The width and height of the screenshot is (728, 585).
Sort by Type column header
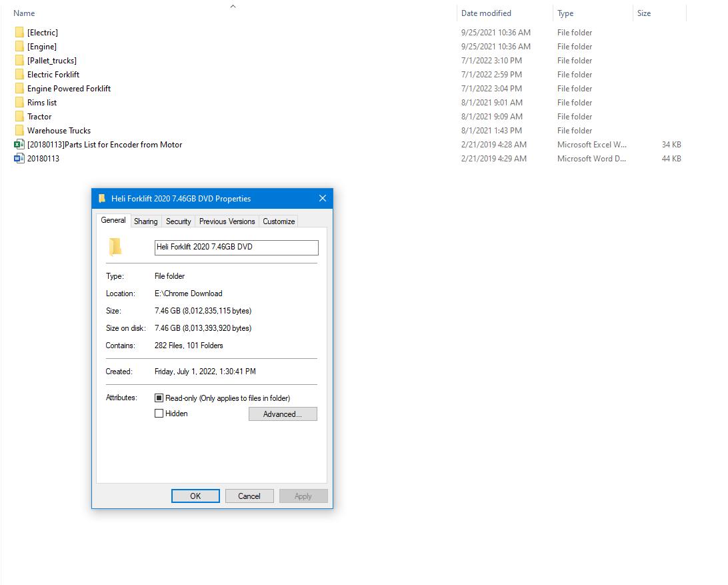[x=565, y=13]
